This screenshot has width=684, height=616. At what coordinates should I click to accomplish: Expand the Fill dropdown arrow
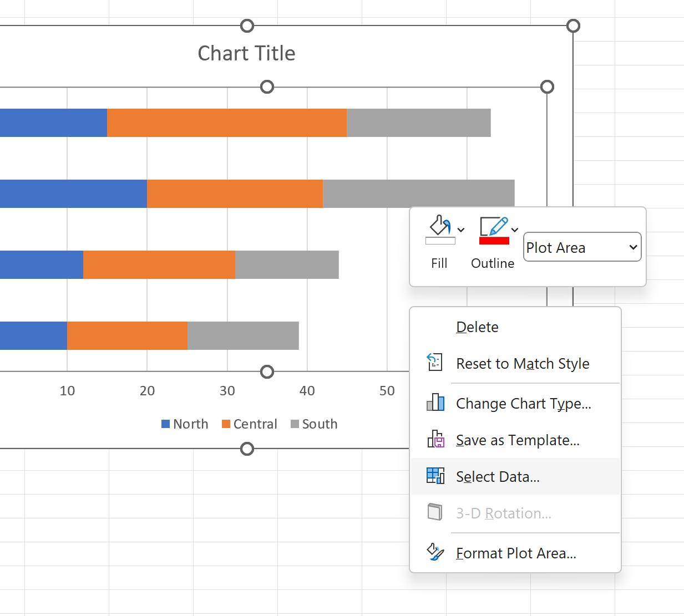click(x=461, y=230)
